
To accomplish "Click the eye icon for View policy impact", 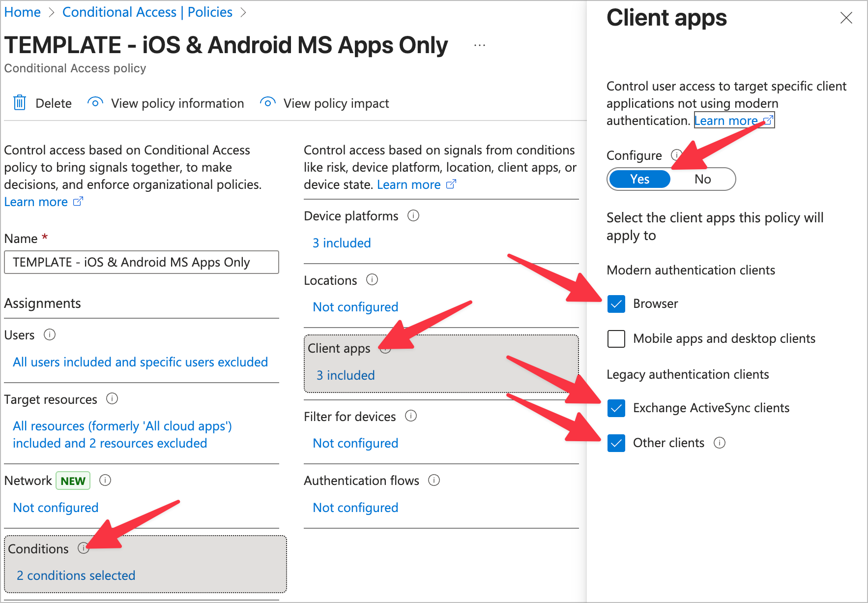I will pos(267,103).
